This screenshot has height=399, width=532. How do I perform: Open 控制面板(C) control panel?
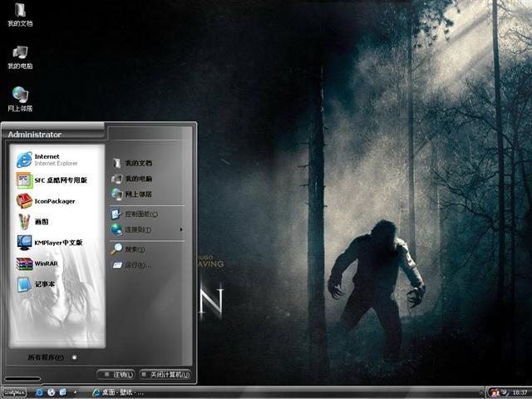click(135, 214)
